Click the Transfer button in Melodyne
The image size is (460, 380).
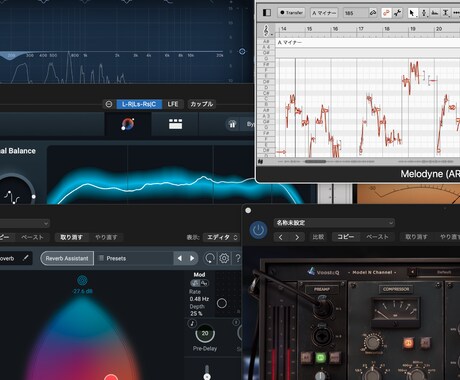pos(291,13)
